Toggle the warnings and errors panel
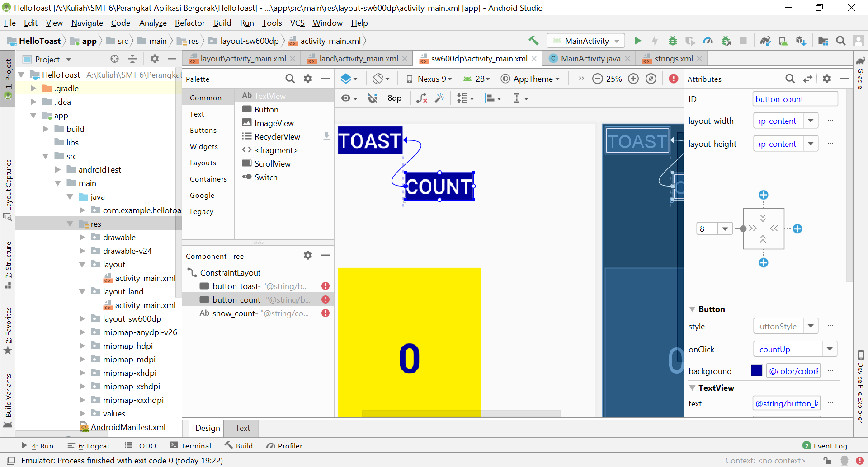The image size is (868, 467). 673,79
